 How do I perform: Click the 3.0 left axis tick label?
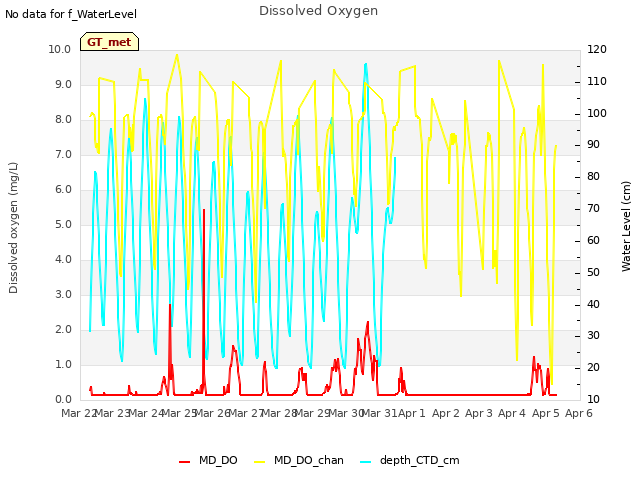(x=63, y=294)
